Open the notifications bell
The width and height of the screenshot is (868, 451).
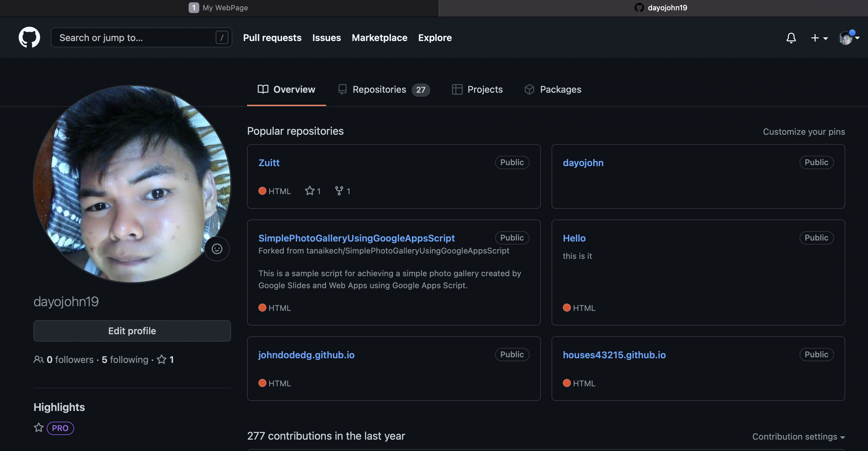(791, 38)
